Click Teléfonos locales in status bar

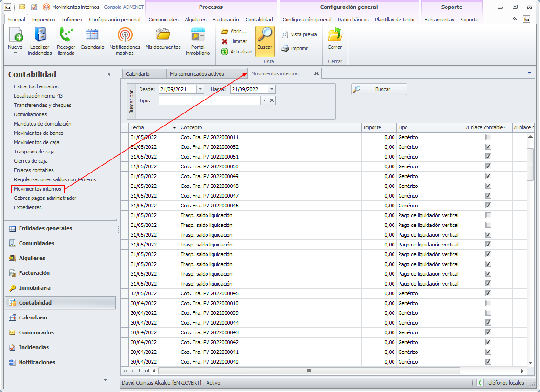coord(500,383)
